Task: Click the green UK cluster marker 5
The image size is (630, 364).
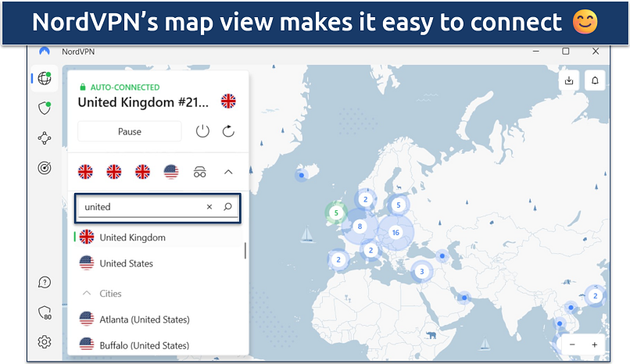Action: [336, 212]
